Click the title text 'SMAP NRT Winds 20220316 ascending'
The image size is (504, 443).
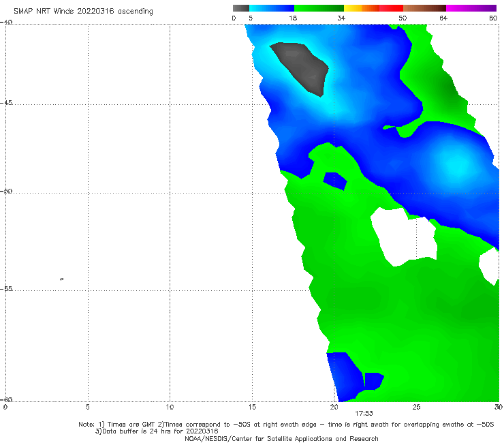(x=83, y=11)
